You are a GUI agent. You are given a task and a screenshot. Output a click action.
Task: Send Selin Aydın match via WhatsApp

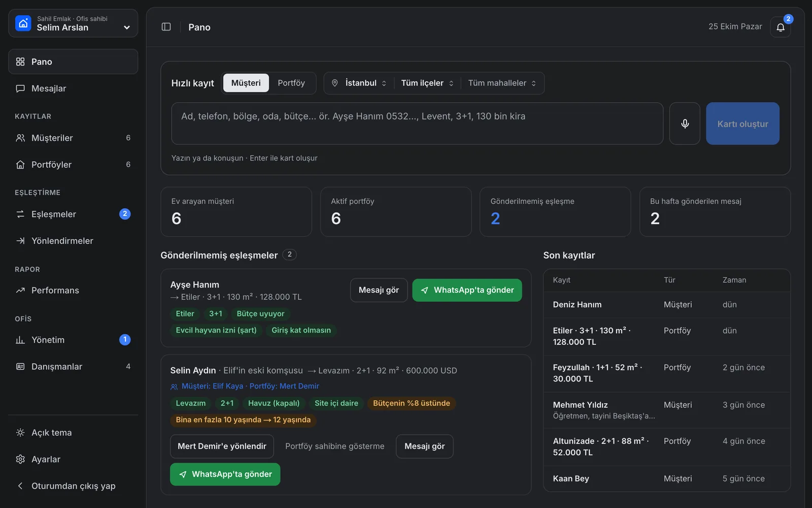(x=225, y=474)
